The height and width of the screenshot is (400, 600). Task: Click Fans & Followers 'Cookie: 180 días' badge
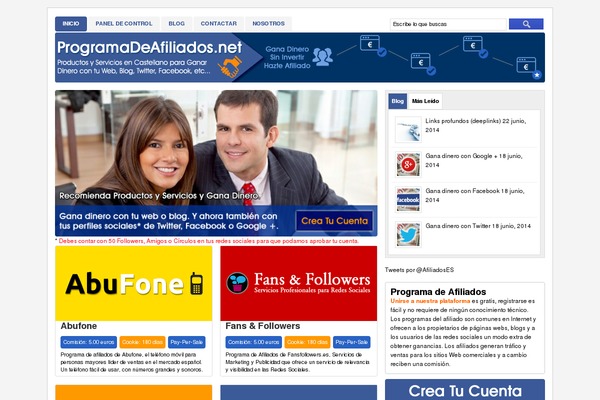pos(307,342)
